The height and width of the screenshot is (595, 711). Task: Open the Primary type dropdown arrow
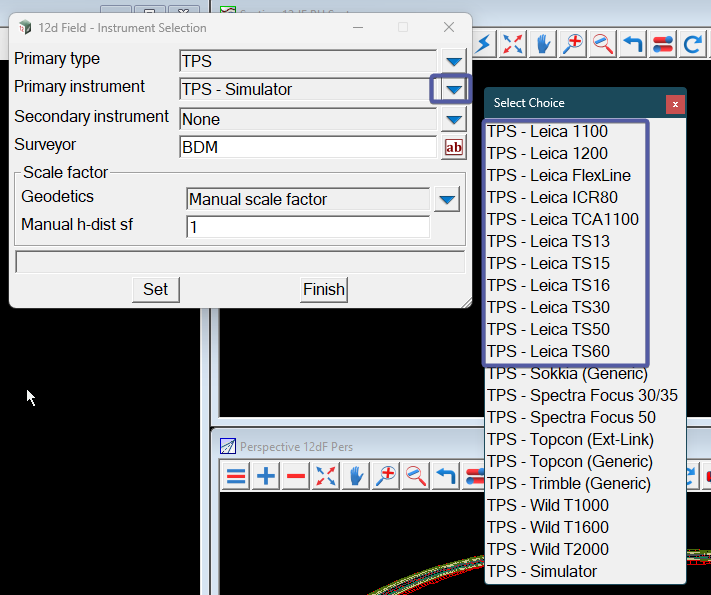click(x=455, y=61)
